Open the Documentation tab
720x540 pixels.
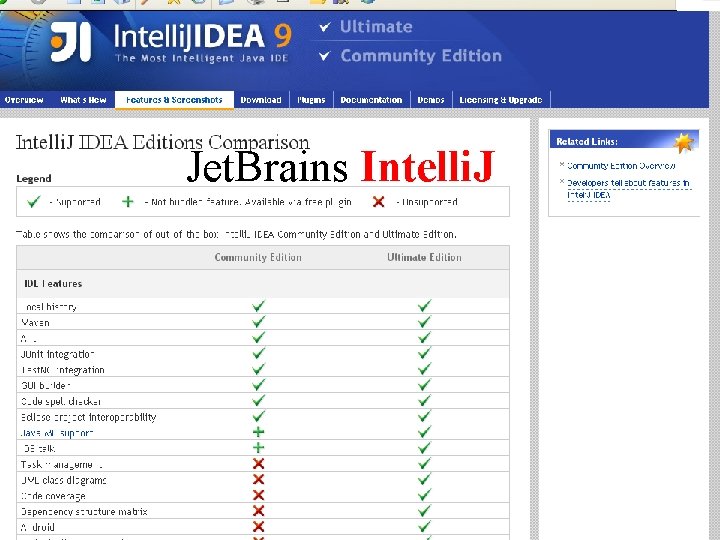pyautogui.click(x=371, y=100)
